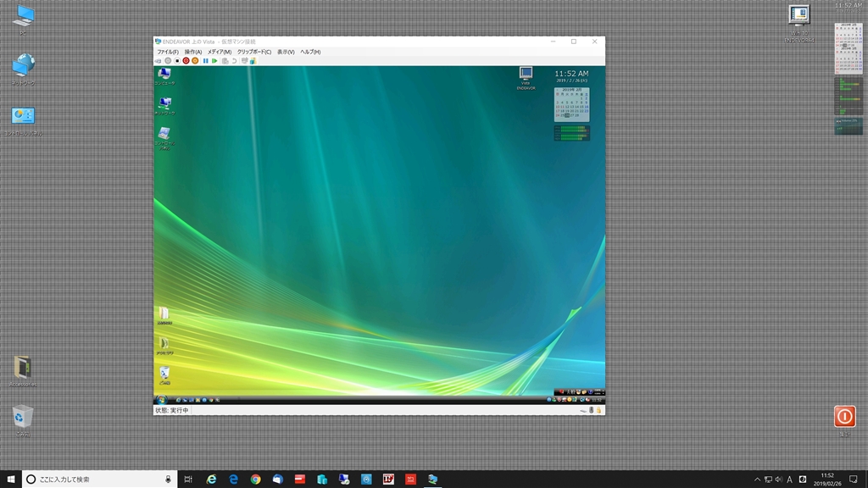Launch Internet Explorer from the taskbar
Screen dimensions: 868x488
point(211,480)
